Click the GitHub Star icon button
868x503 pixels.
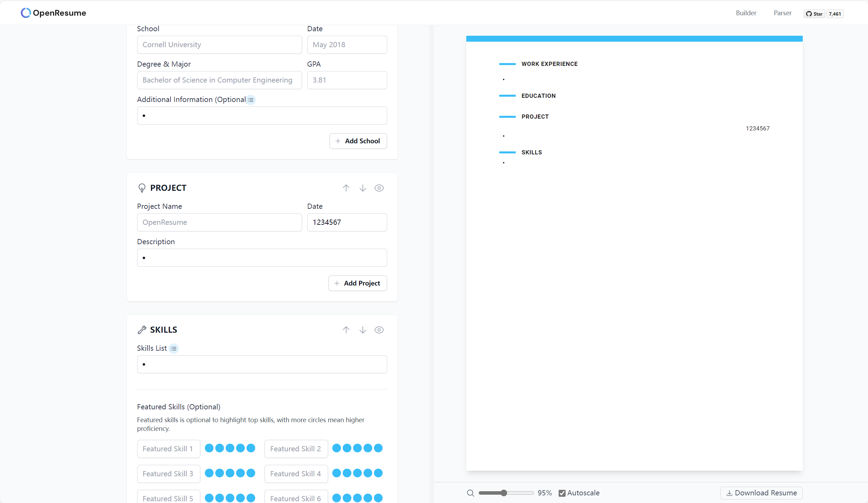[814, 14]
